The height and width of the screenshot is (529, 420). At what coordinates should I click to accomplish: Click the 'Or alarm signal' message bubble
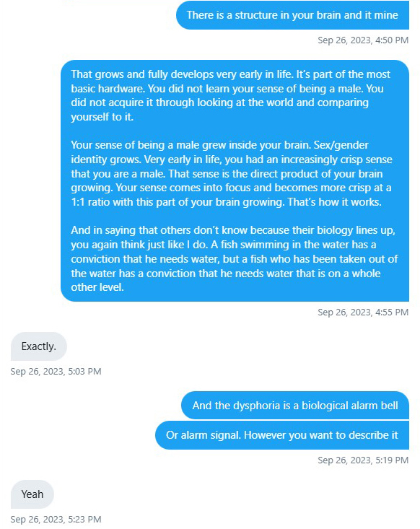pos(282,435)
